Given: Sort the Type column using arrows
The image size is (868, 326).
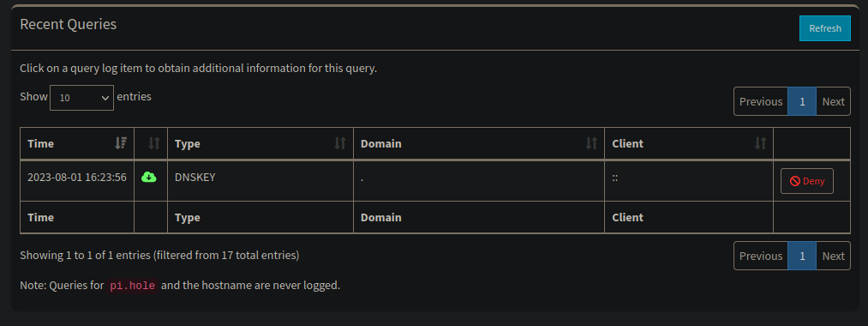Looking at the screenshot, I should tap(340, 143).
